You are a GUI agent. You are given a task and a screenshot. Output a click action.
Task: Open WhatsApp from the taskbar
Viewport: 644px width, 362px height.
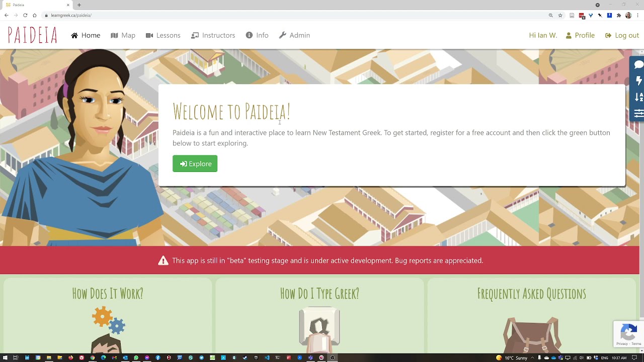click(136, 358)
